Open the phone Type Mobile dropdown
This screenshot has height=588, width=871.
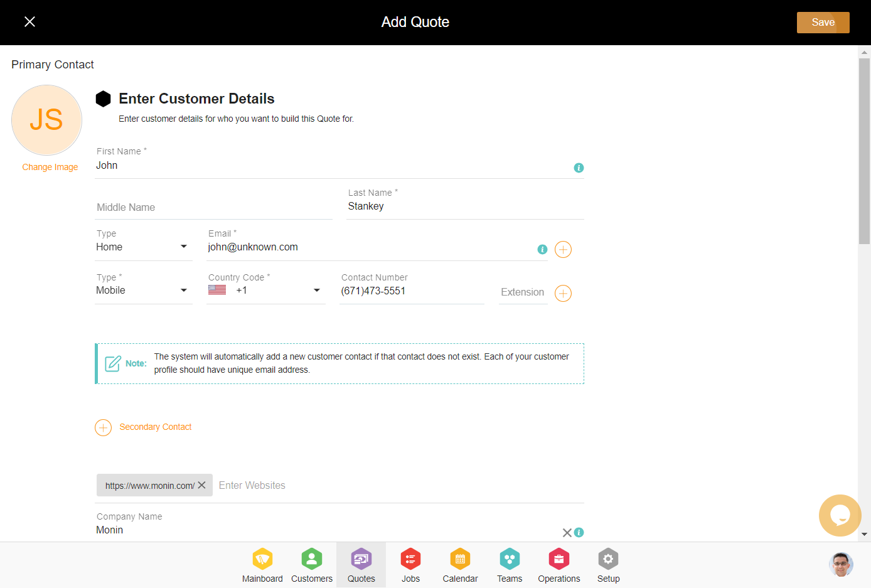143,291
